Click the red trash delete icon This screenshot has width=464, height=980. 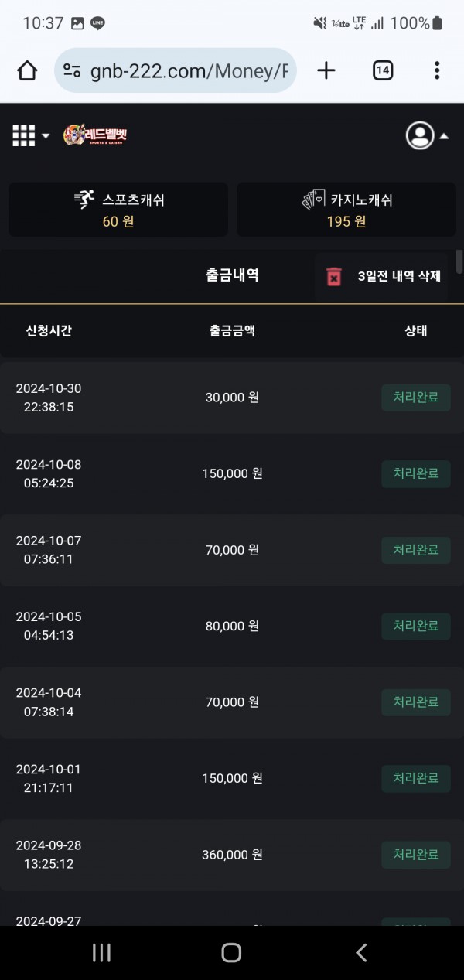coord(334,276)
